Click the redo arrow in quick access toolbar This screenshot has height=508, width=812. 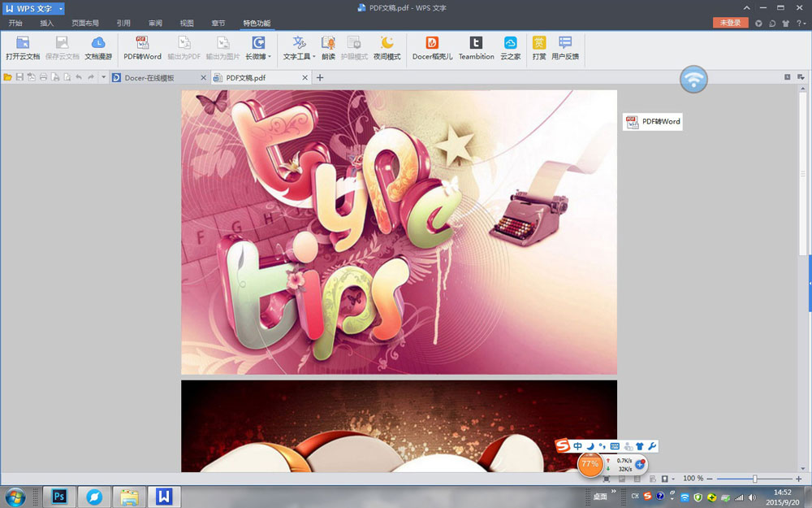point(91,77)
